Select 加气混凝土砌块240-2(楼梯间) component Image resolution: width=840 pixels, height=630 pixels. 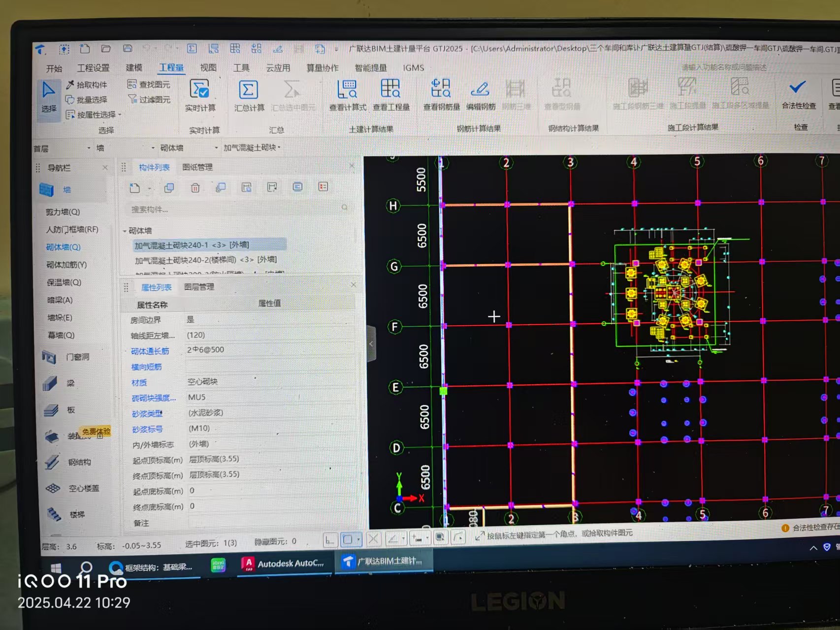(206, 260)
